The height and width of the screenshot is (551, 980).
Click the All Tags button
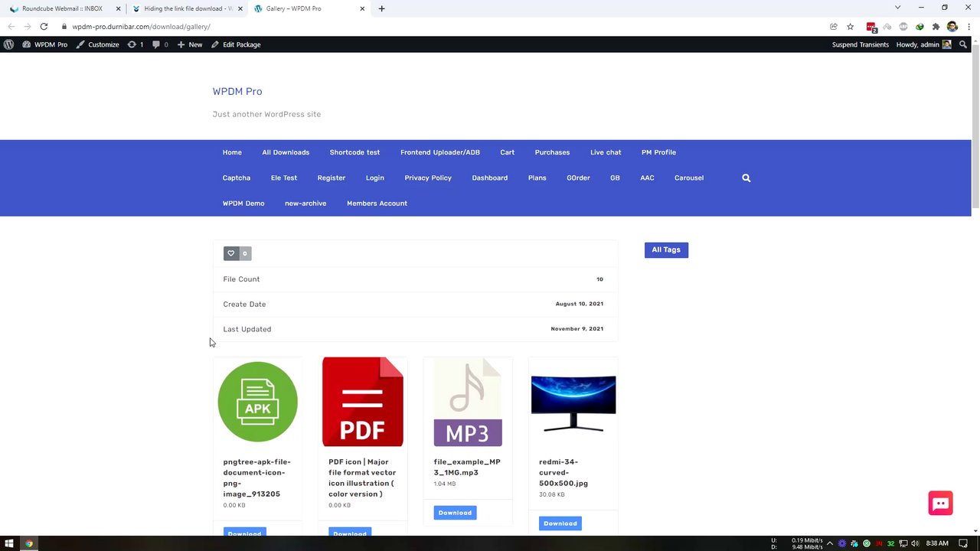click(666, 249)
